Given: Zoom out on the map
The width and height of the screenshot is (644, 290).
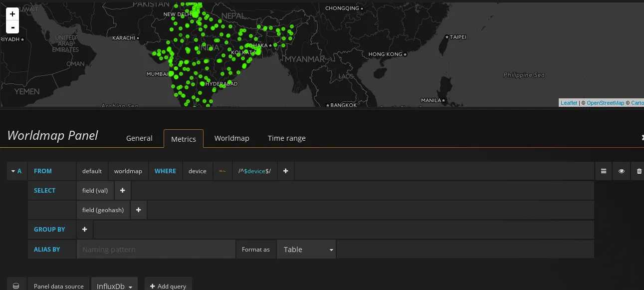Looking at the screenshot, I should [x=12, y=27].
